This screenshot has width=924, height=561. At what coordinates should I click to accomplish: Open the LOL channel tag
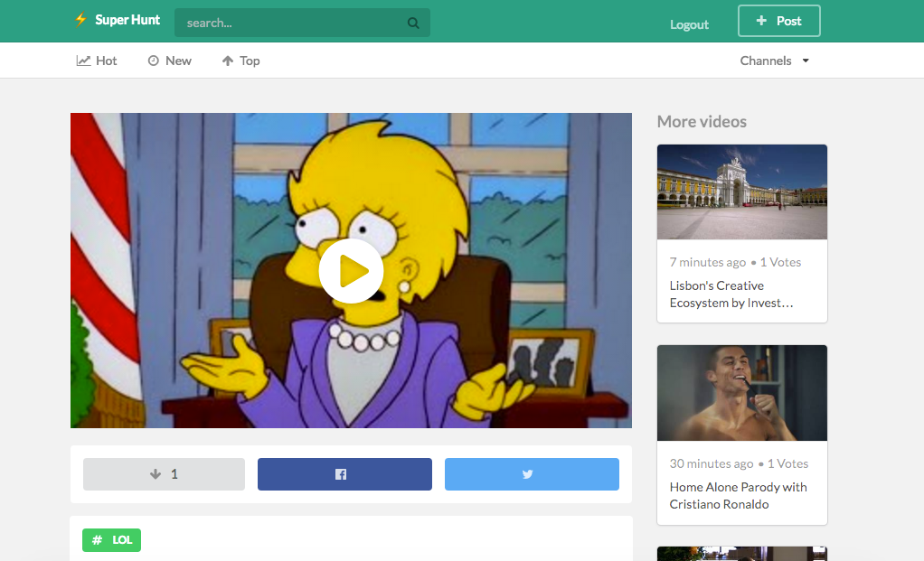[111, 540]
